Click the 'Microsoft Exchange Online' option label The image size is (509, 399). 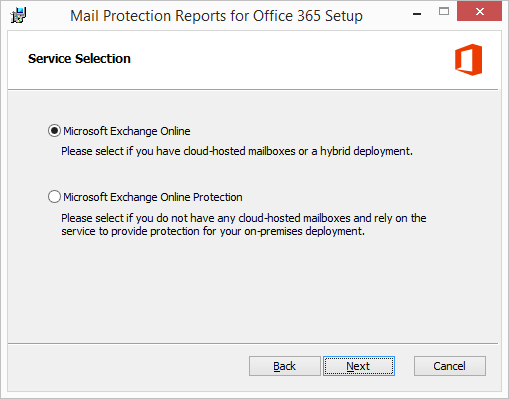coord(127,131)
